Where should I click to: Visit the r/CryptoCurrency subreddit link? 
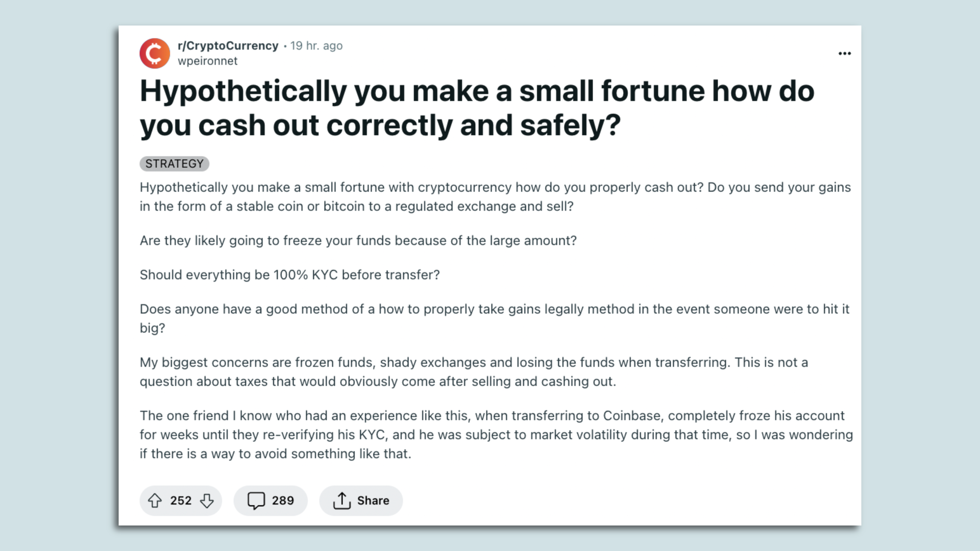point(228,45)
